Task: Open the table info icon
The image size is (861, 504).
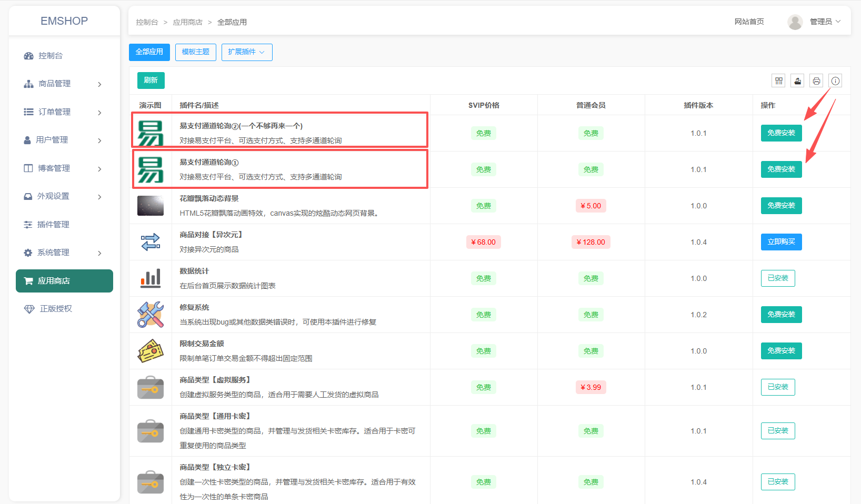Action: (835, 80)
